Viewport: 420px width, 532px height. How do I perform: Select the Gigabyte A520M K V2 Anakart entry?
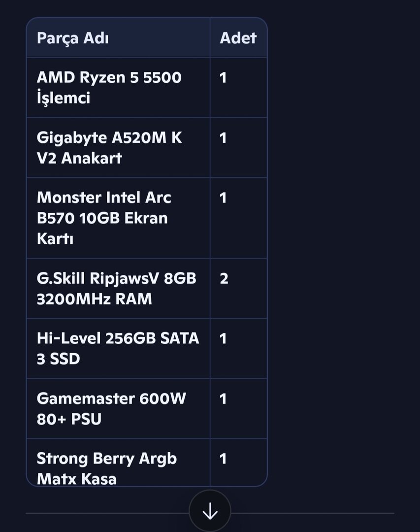[x=109, y=148]
